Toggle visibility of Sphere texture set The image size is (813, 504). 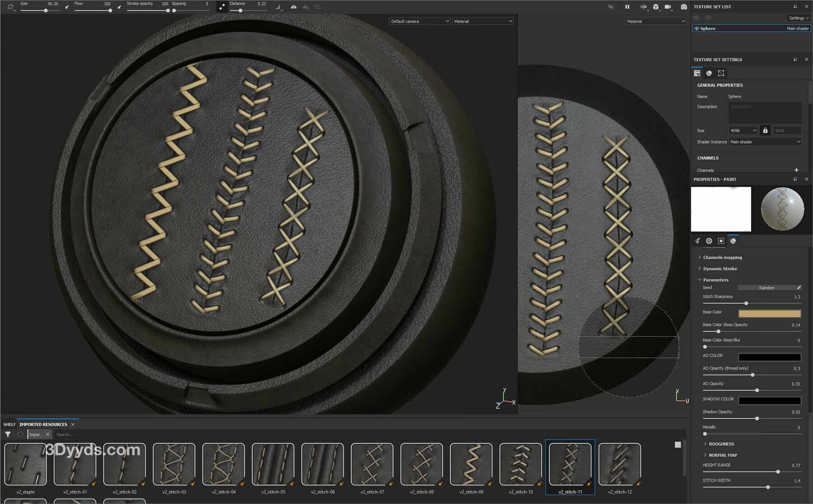696,28
